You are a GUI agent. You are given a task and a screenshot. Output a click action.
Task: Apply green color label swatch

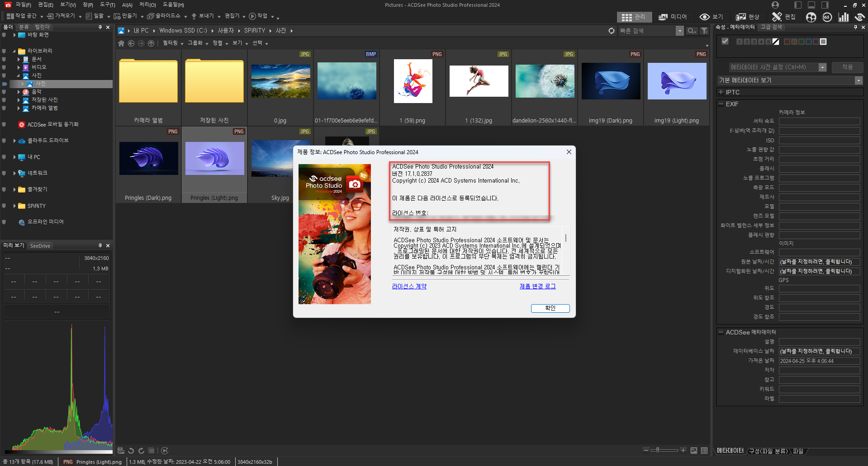coord(801,42)
